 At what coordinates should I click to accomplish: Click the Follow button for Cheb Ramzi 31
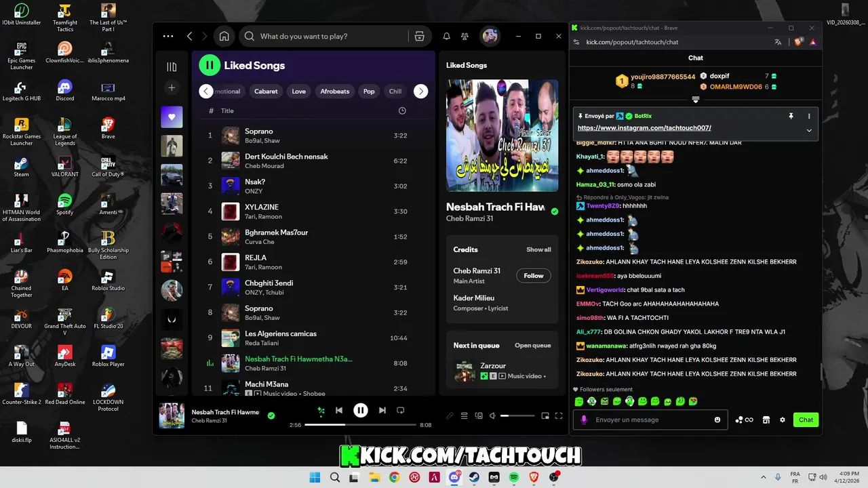click(534, 276)
